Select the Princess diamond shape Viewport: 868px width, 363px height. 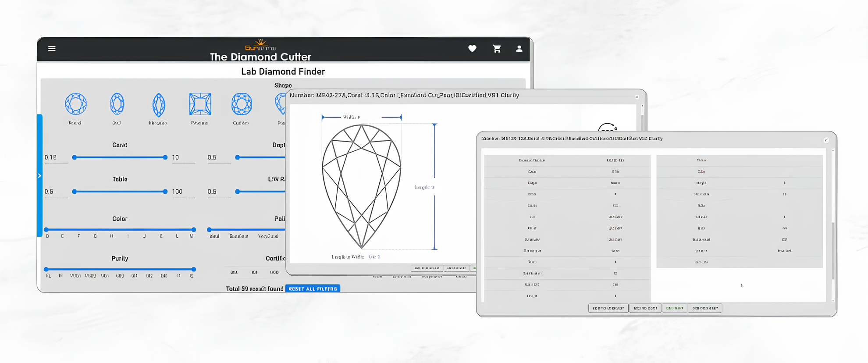[200, 104]
